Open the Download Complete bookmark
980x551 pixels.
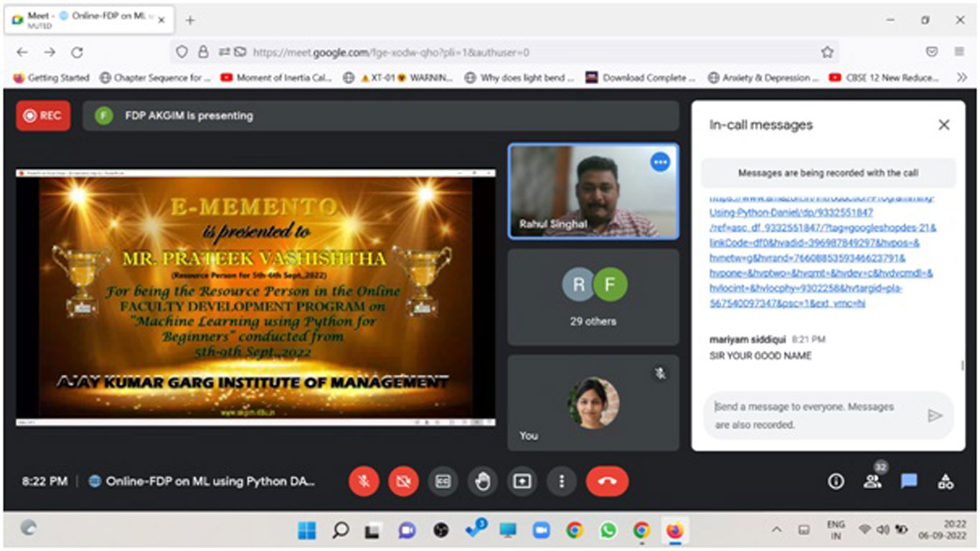pos(641,77)
